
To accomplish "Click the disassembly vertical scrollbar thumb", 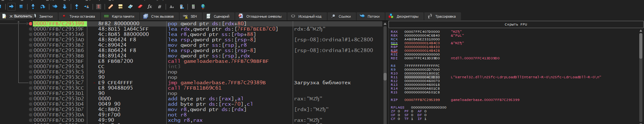I will [x=385, y=77].
